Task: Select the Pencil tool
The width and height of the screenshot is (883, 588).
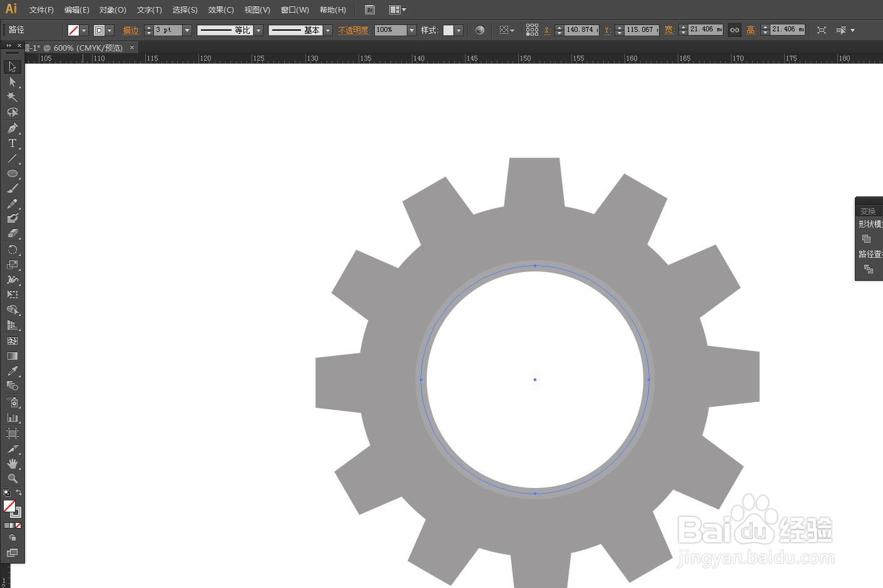Action: pos(12,204)
